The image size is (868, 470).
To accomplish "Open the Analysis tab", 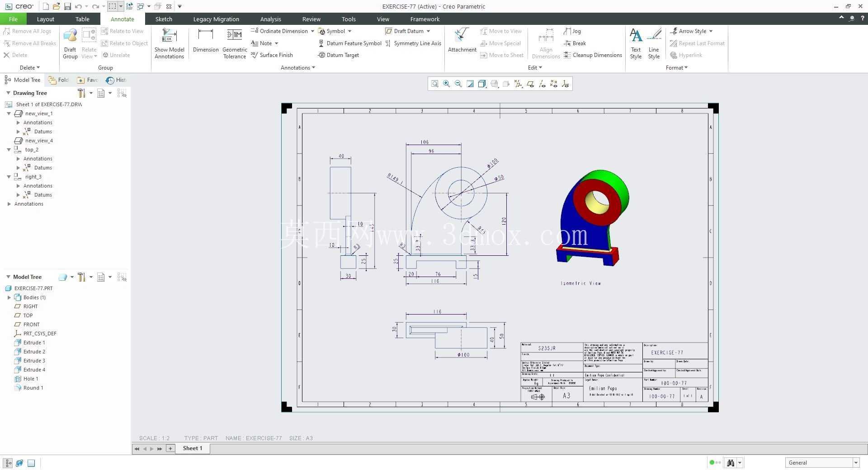I will pos(270,19).
